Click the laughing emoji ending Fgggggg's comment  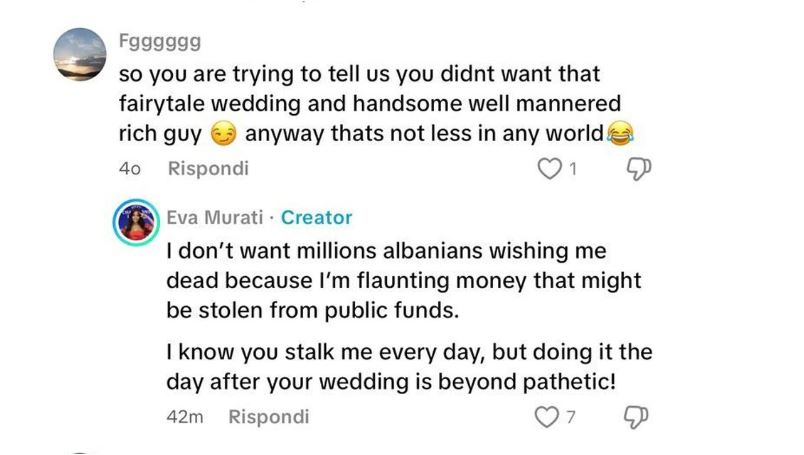620,133
